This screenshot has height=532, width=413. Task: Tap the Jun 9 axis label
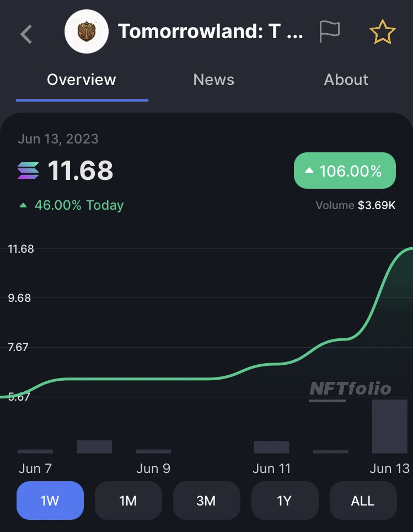[153, 469]
